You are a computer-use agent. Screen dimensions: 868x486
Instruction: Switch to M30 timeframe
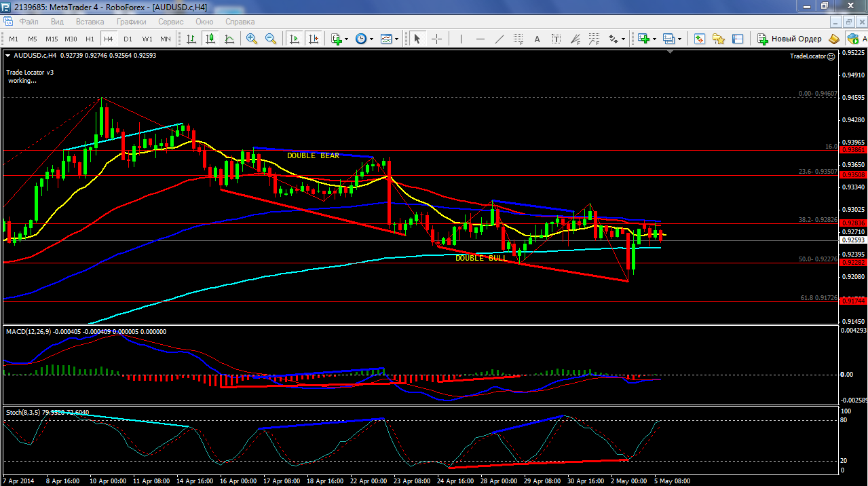click(x=71, y=39)
